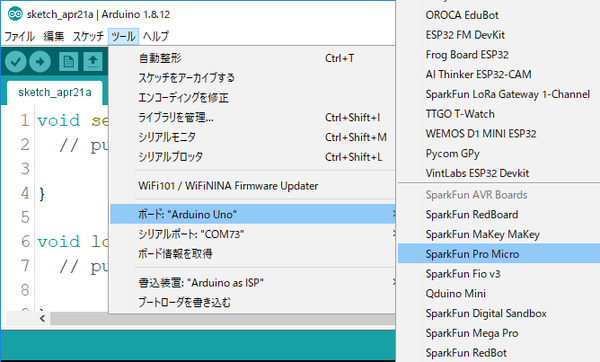Select VintLabs ESP32 Devkit board
600x362 pixels.
[x=499, y=173]
